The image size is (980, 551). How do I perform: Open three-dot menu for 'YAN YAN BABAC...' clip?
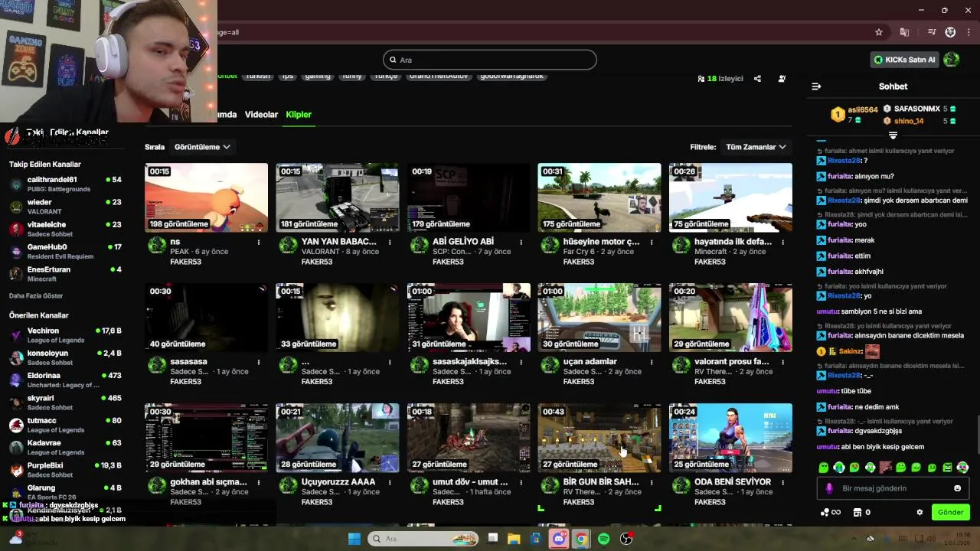pyautogui.click(x=390, y=242)
